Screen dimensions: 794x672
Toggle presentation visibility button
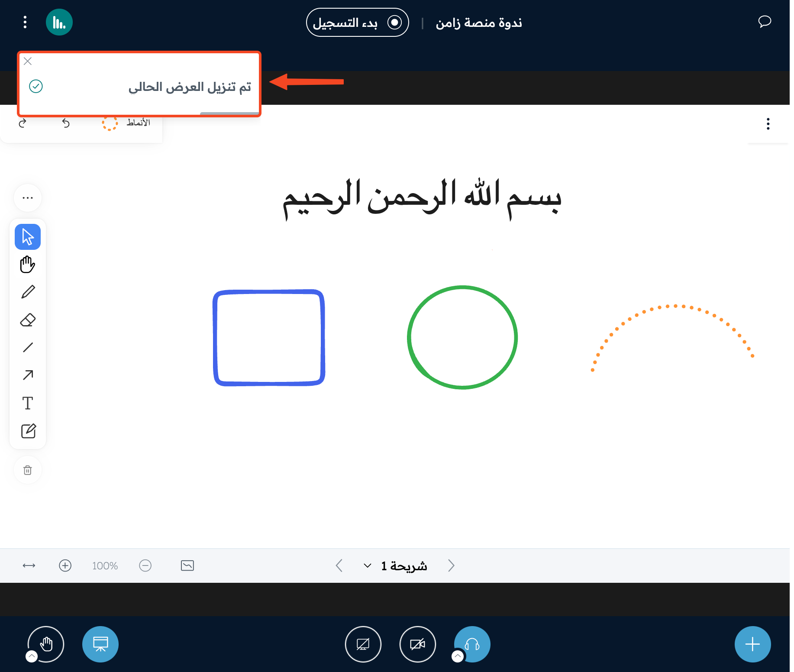(x=100, y=644)
